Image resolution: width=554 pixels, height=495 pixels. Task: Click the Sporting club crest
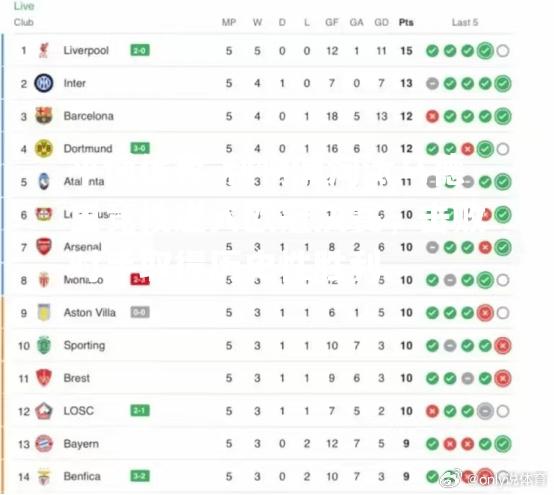tap(44, 345)
